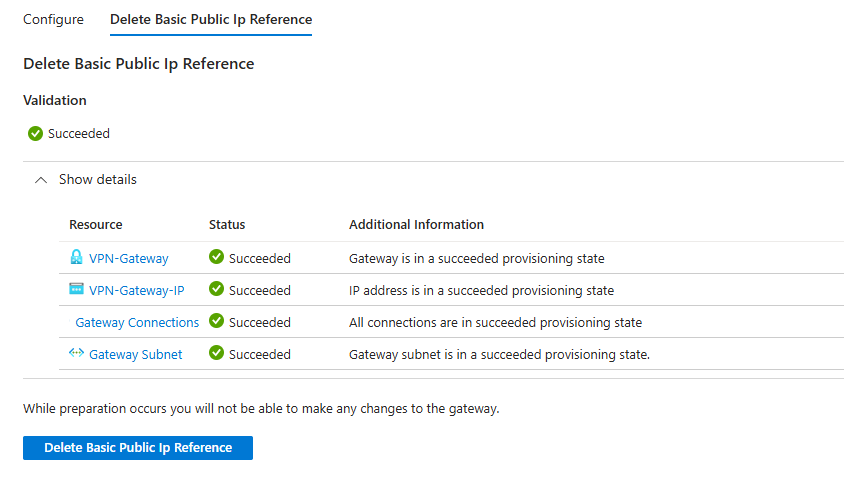Click VPN-Gateway row succeeded status icon
Image resolution: width=844 pixels, height=477 pixels.
pos(216,257)
